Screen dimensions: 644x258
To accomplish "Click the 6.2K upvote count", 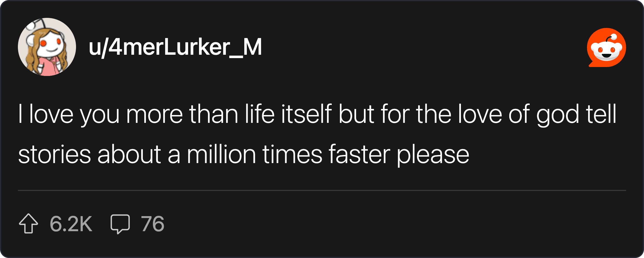I will (71, 224).
